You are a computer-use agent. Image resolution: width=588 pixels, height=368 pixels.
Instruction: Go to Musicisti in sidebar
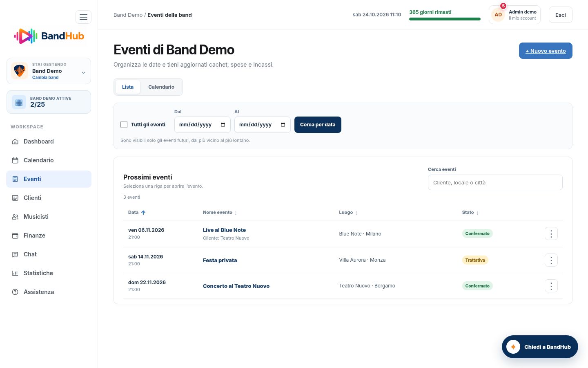(x=49, y=217)
